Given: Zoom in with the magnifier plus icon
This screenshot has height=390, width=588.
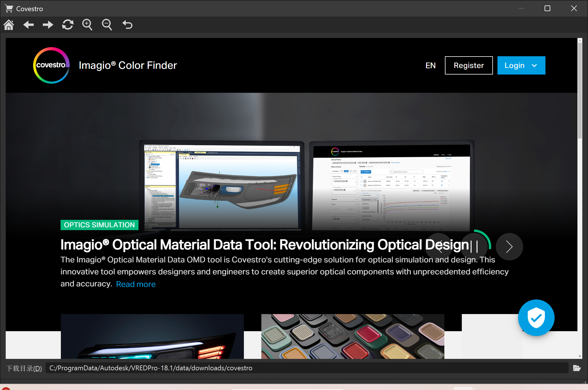Looking at the screenshot, I should tap(87, 25).
